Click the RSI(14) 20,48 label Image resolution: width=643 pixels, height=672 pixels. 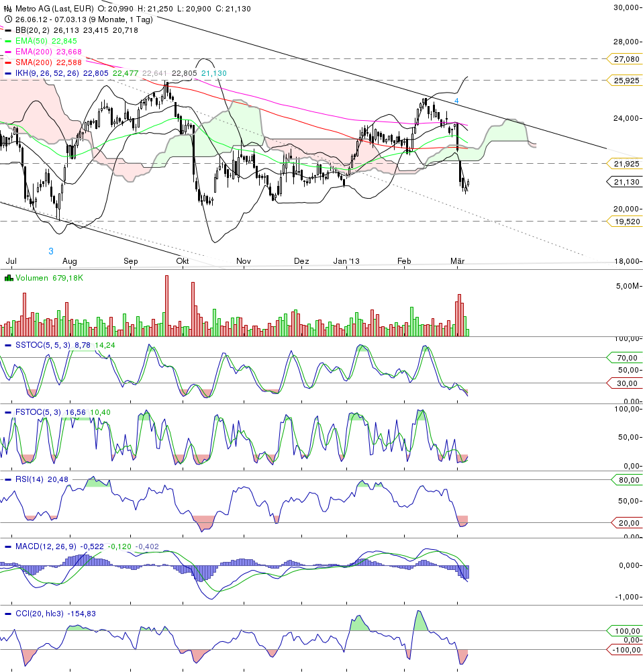[42, 479]
